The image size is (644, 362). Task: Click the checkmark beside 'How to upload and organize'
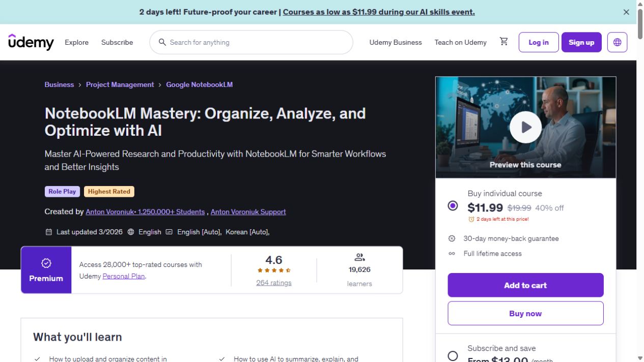pyautogui.click(x=37, y=359)
